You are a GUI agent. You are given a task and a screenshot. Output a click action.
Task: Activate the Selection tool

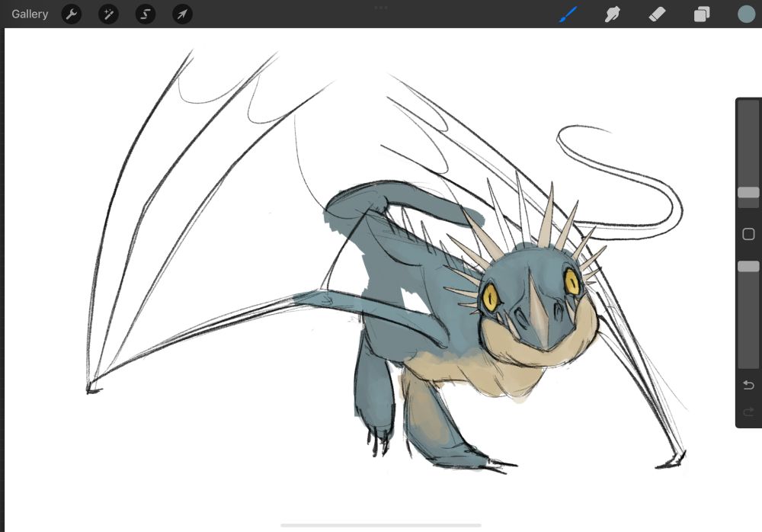146,14
